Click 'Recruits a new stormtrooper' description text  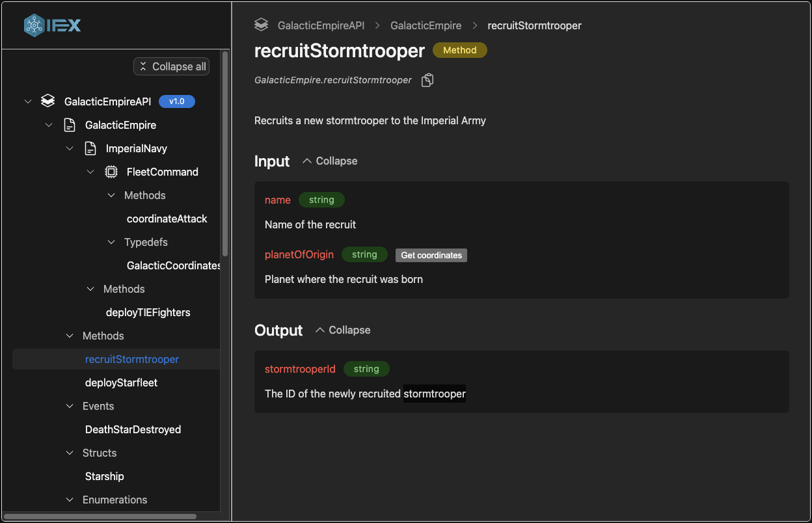[x=370, y=120]
